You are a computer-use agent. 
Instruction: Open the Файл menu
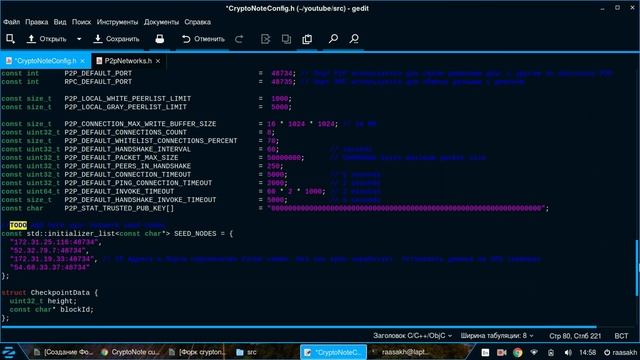coord(11,22)
